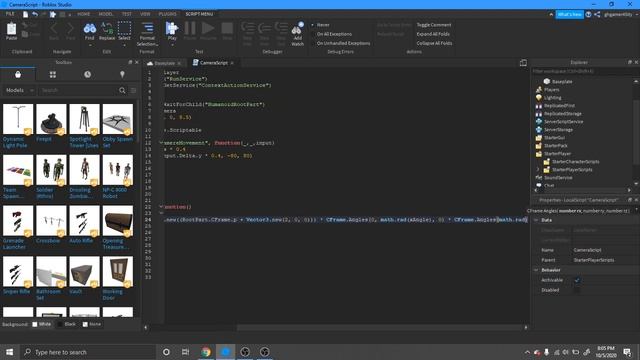Collapse the Data section in Properties
The image size is (640, 360).
click(536, 220)
